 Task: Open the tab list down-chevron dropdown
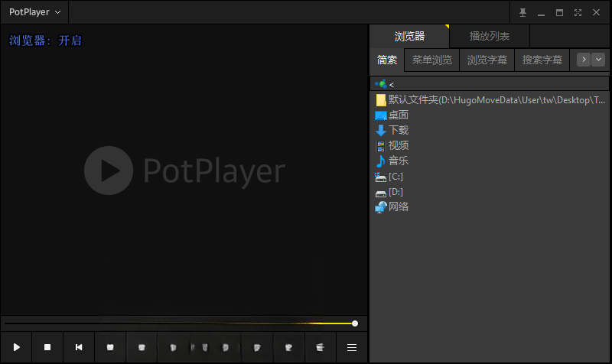(x=598, y=60)
